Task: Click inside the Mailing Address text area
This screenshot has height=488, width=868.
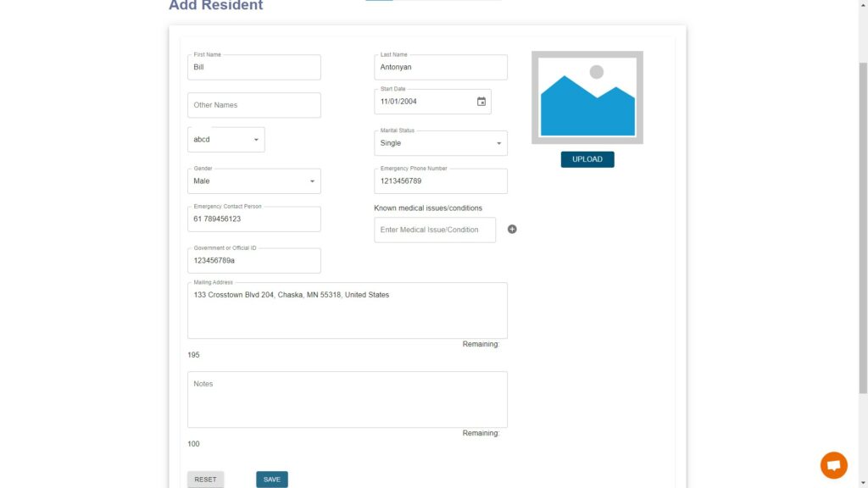Action: click(x=347, y=310)
